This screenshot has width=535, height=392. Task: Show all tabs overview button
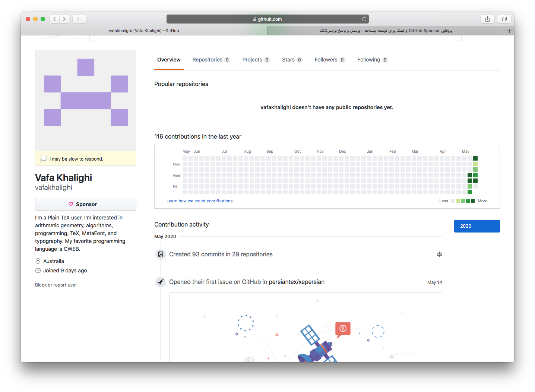pyautogui.click(x=504, y=19)
